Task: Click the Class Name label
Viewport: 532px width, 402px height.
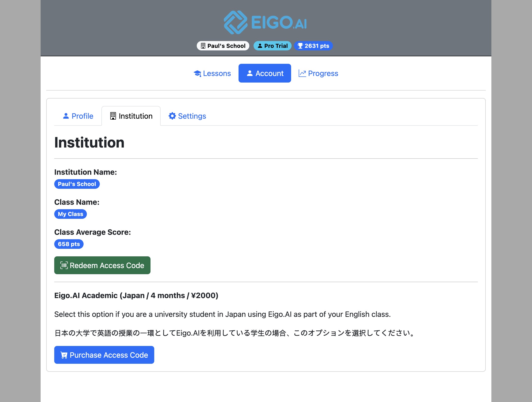Action: pyautogui.click(x=77, y=202)
